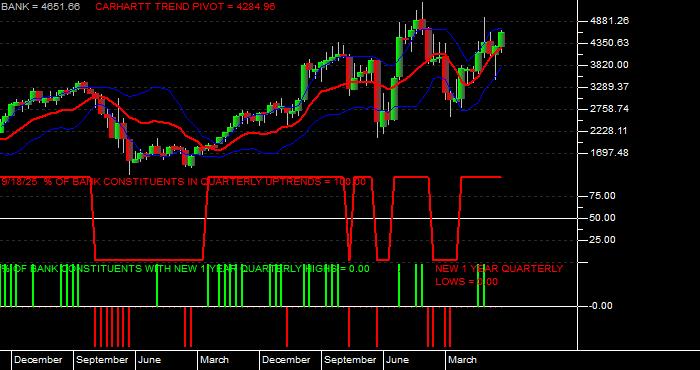Click the -0.00 axis label

(601, 306)
